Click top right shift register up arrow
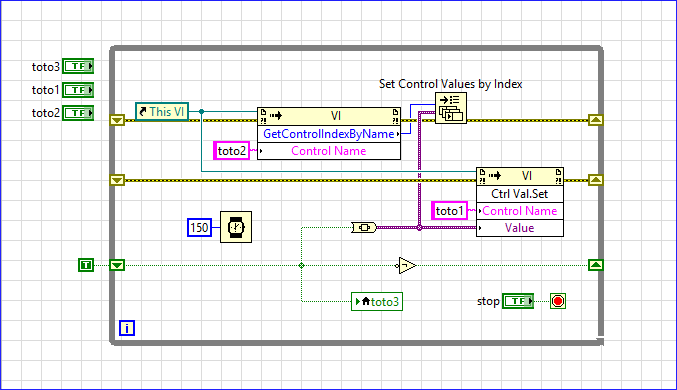 pyautogui.click(x=596, y=120)
